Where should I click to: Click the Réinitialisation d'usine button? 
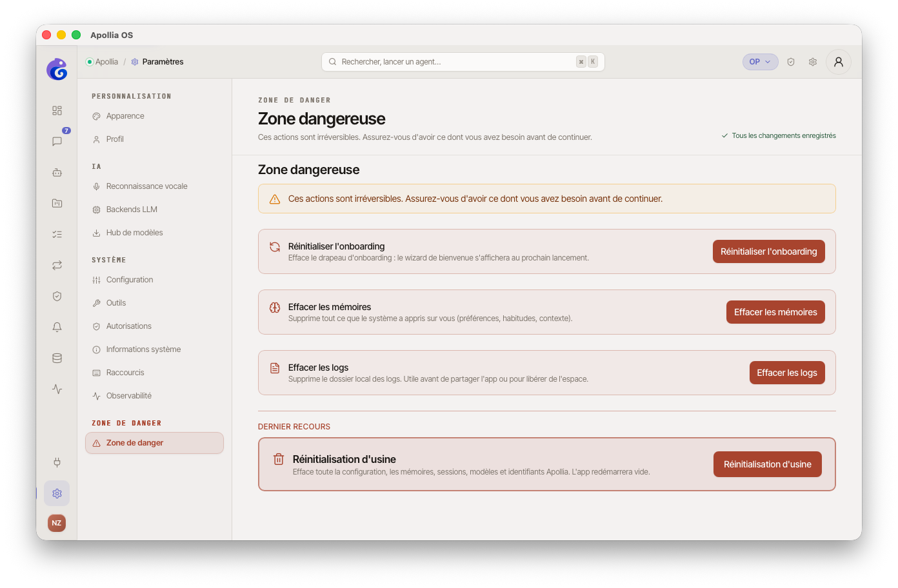click(x=767, y=464)
